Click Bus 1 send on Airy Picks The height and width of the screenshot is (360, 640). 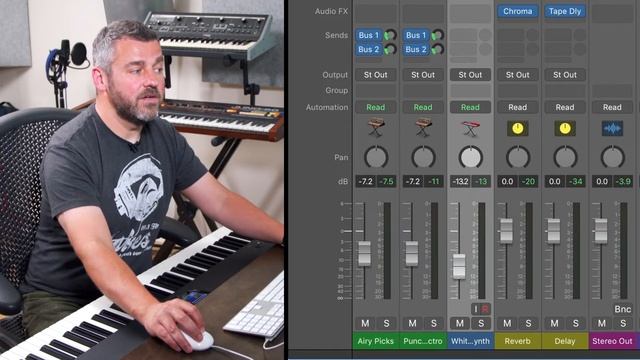click(x=369, y=35)
